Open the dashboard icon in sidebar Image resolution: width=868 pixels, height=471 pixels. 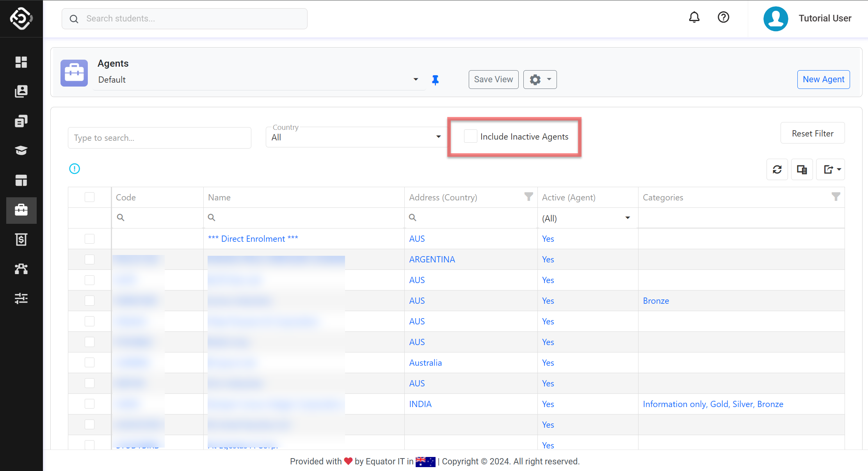(x=21, y=62)
